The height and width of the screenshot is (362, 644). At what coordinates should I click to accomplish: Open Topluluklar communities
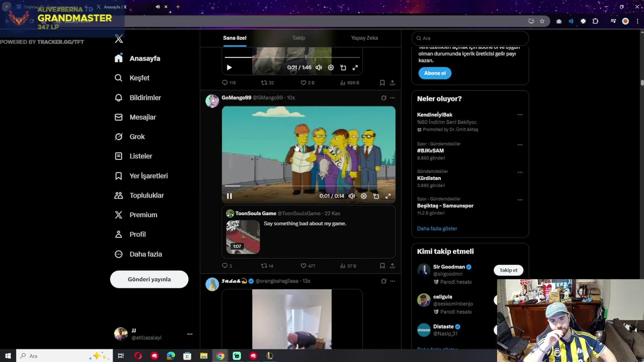click(139, 195)
